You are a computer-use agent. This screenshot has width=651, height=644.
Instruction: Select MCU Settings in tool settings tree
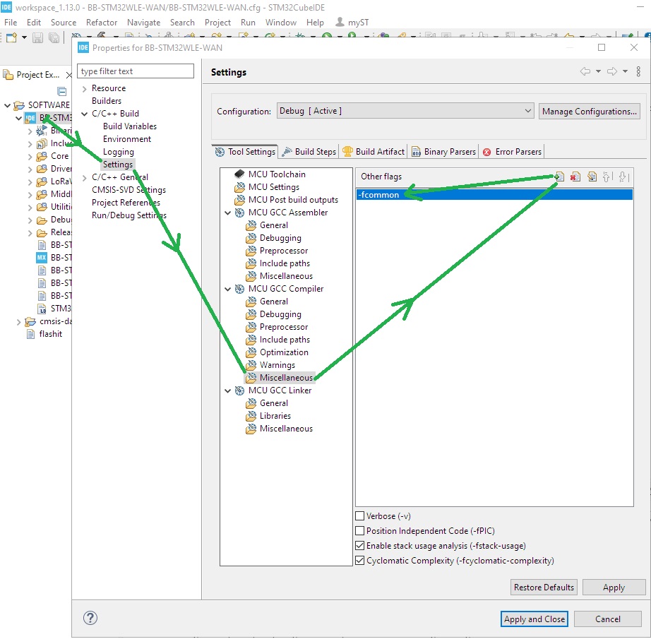pos(273,187)
